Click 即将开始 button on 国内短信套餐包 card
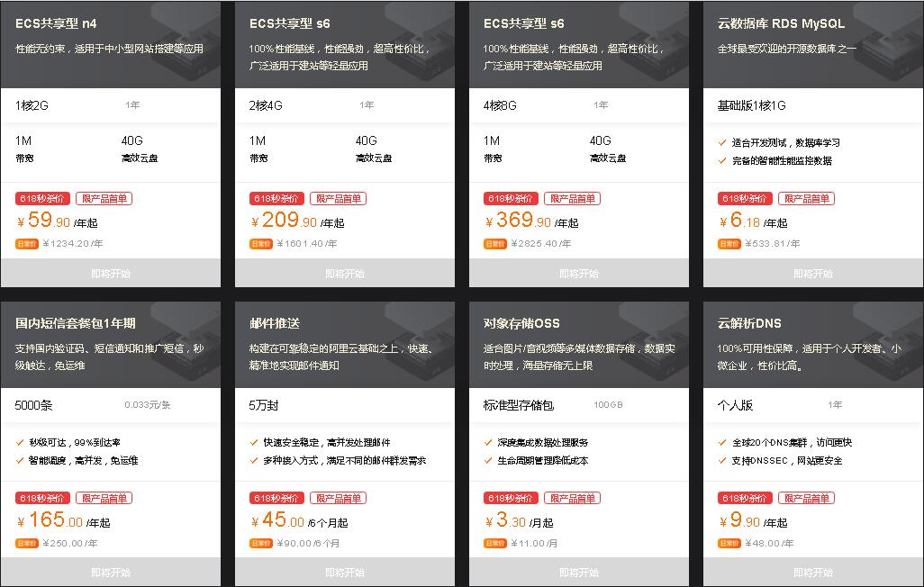This screenshot has width=924, height=587. [x=111, y=572]
